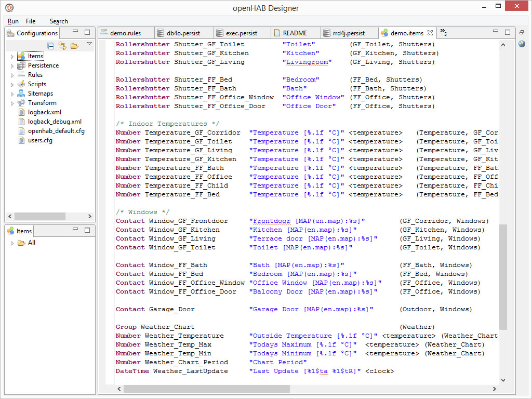532x399 pixels.
Task: Select Sitemaps in the configuration tree
Action: [x=41, y=94]
